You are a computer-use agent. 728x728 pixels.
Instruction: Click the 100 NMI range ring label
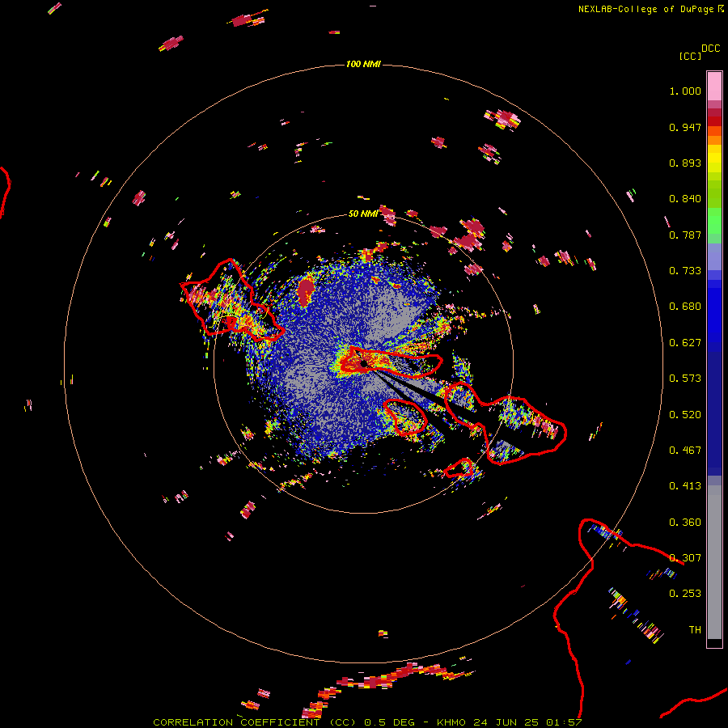click(x=363, y=64)
